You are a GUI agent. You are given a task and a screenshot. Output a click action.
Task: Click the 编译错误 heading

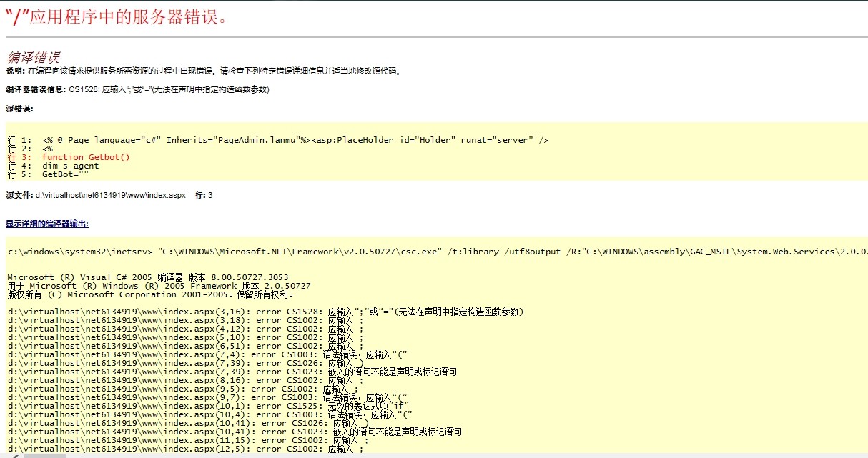coord(33,57)
